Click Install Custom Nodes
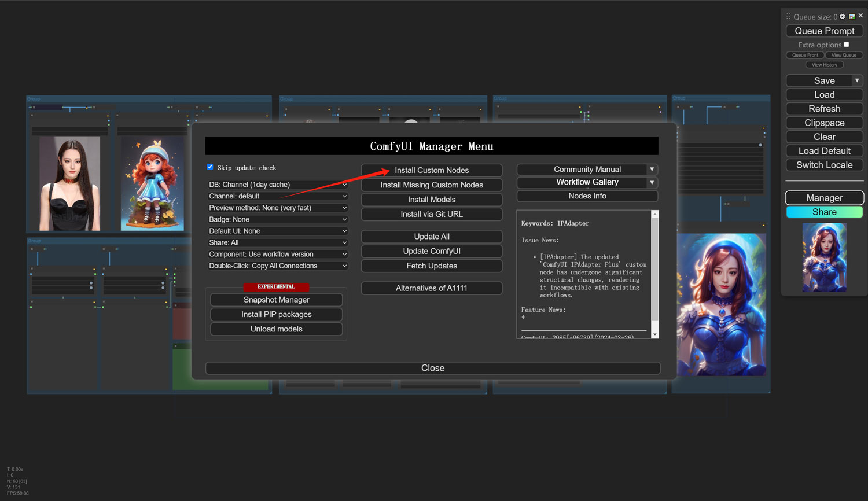The width and height of the screenshot is (868, 501). pyautogui.click(x=432, y=170)
